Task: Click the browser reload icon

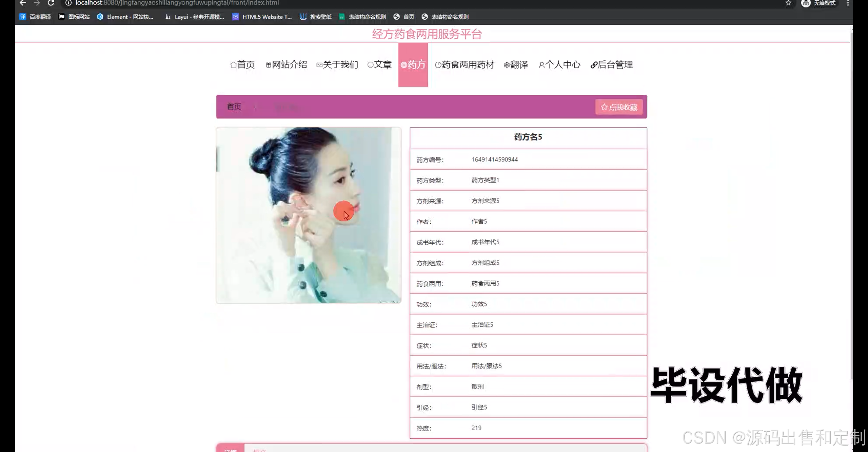Action: (51, 3)
